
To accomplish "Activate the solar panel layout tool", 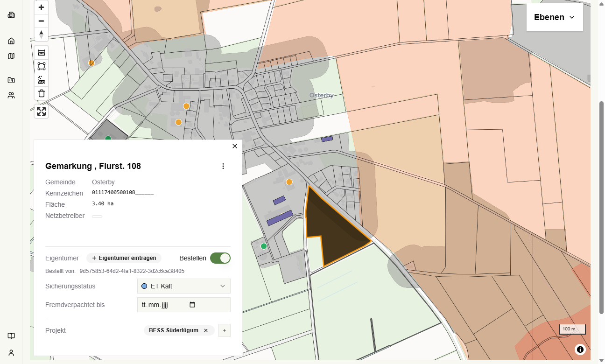I will pos(42,80).
